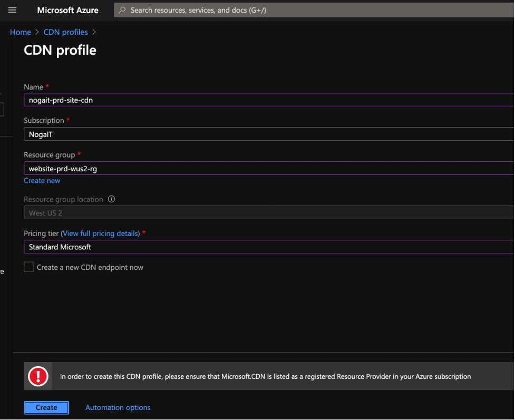Open the Subscription dropdown
This screenshot has width=515, height=420.
[x=269, y=134]
